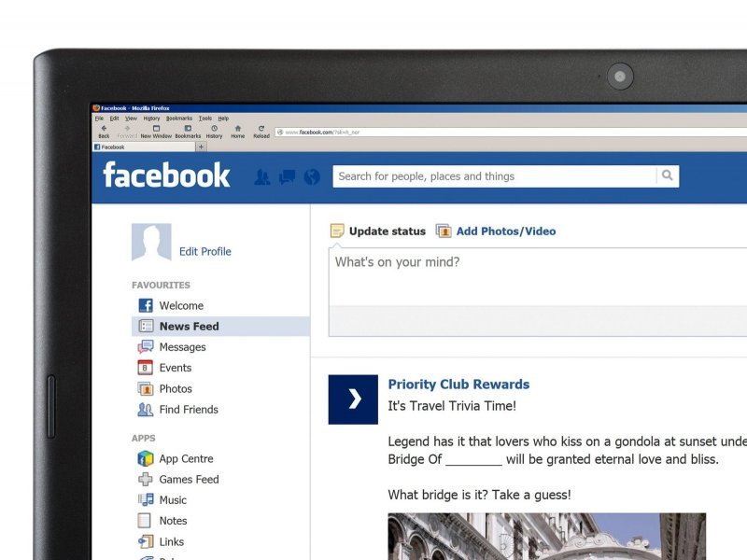This screenshot has height=560, width=747.
Task: Select News Feed in the sidebar
Action: (220, 326)
